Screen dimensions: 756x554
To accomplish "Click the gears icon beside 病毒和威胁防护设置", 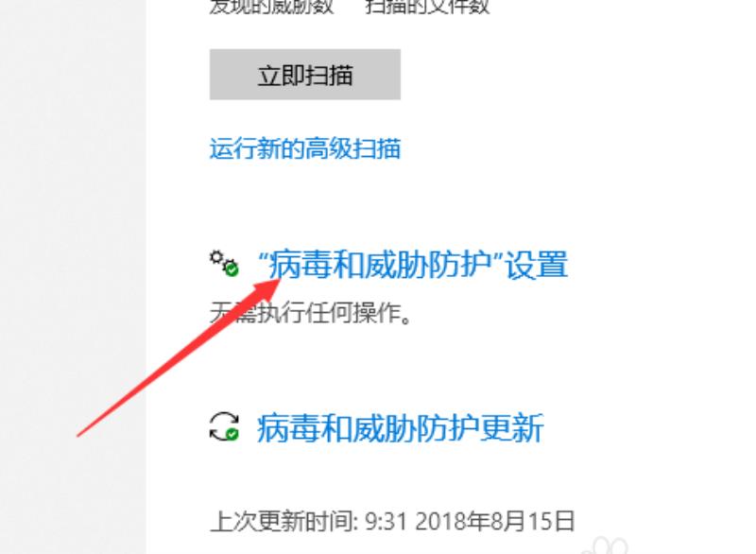I will 224,263.
